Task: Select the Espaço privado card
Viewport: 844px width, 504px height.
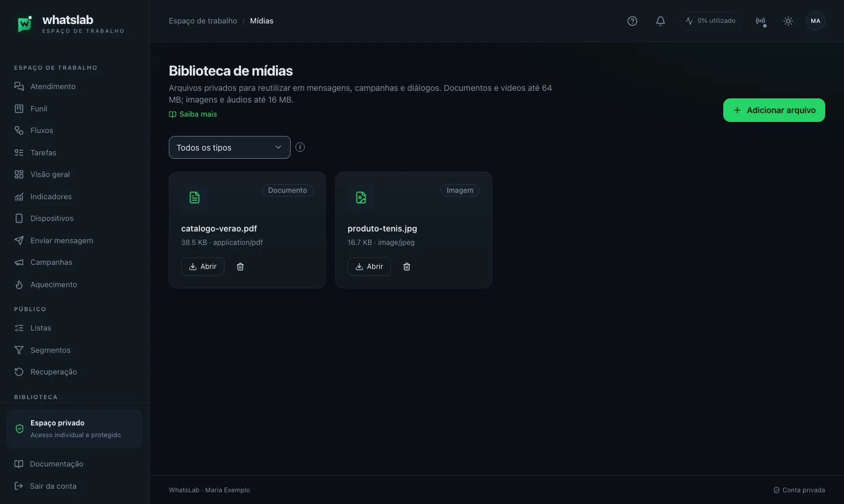Action: click(x=74, y=429)
